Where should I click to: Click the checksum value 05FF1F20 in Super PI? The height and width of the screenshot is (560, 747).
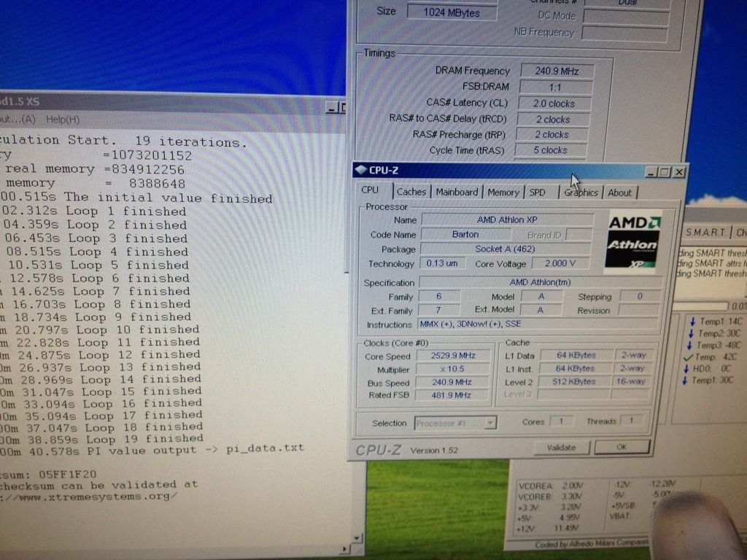[68, 474]
